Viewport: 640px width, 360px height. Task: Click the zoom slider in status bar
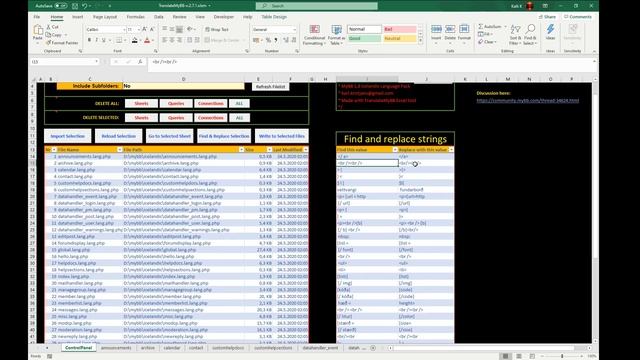tap(562, 356)
